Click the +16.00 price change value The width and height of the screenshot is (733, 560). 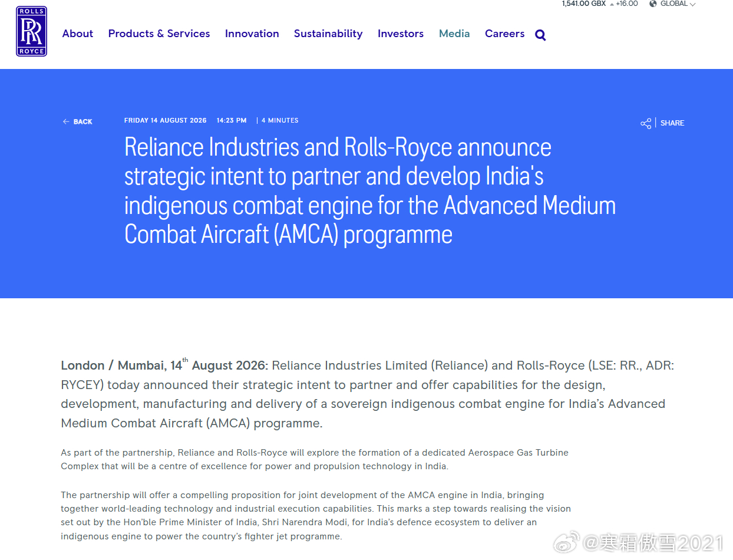click(627, 4)
